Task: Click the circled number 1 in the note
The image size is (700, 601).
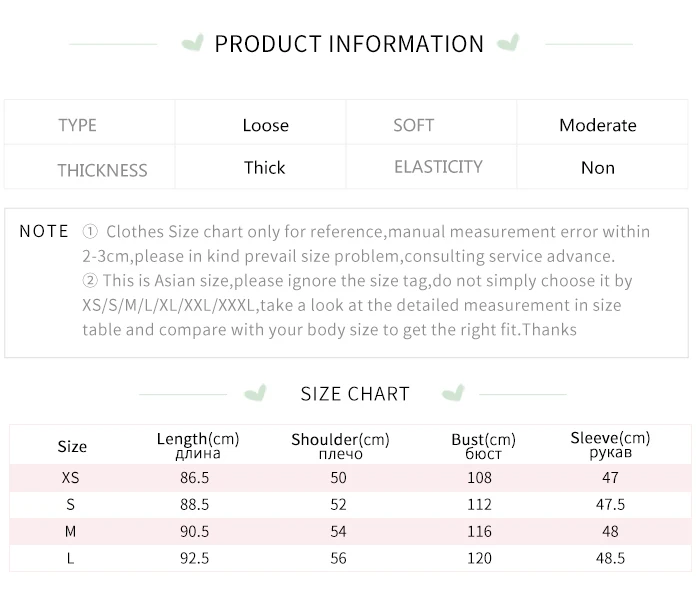Action: 90,232
